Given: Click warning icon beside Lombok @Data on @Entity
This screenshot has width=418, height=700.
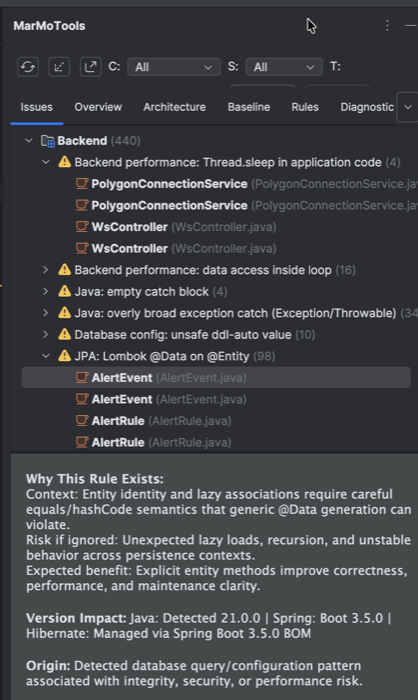Looking at the screenshot, I should click(x=65, y=356).
